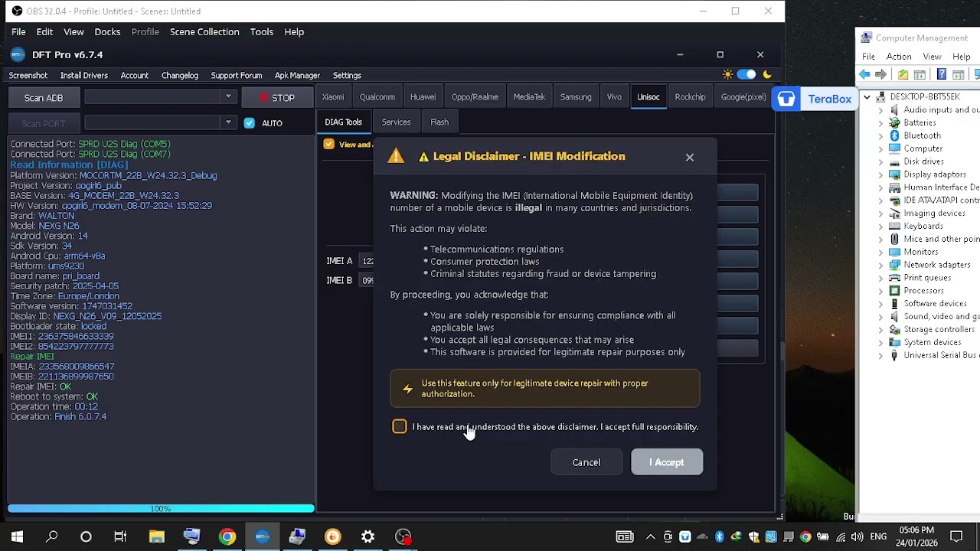The width and height of the screenshot is (980, 551).
Task: Show hidden system tray icons
Action: [651, 536]
